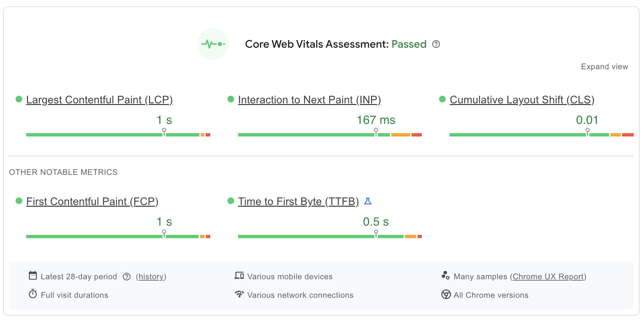Open the Chrome UX Report link
644x320 pixels.
548,277
